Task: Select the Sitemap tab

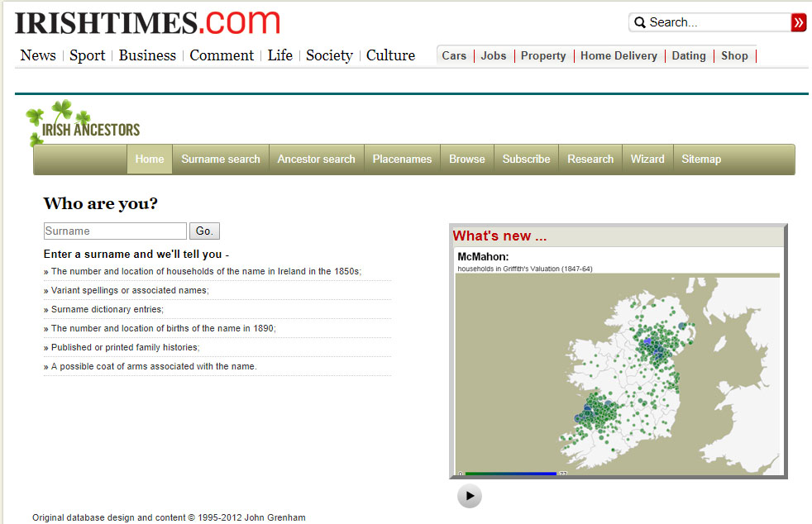Action: (701, 159)
